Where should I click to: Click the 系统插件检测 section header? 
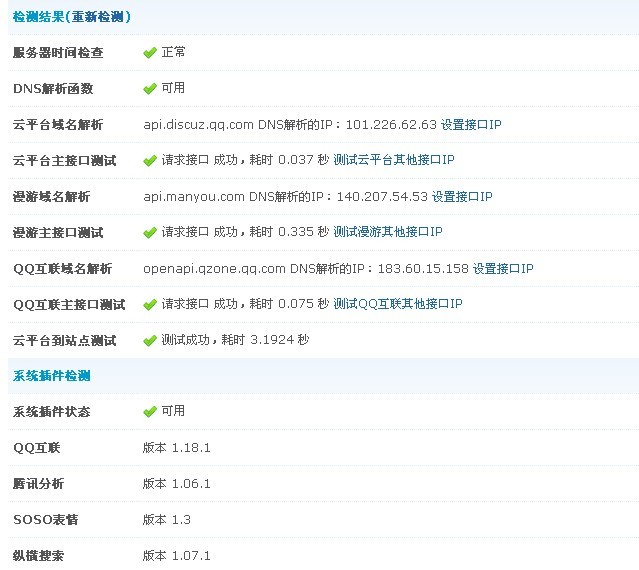point(51,376)
